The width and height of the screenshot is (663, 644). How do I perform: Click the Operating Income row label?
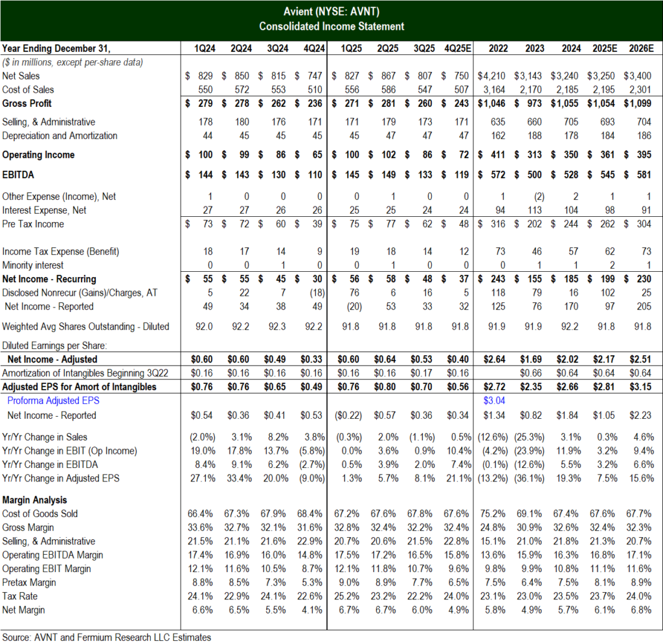coord(38,155)
